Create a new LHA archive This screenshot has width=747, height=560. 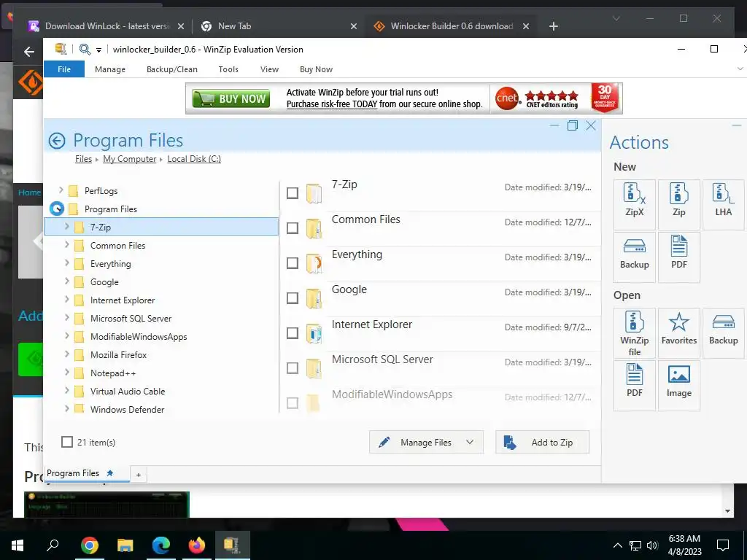[x=723, y=204]
